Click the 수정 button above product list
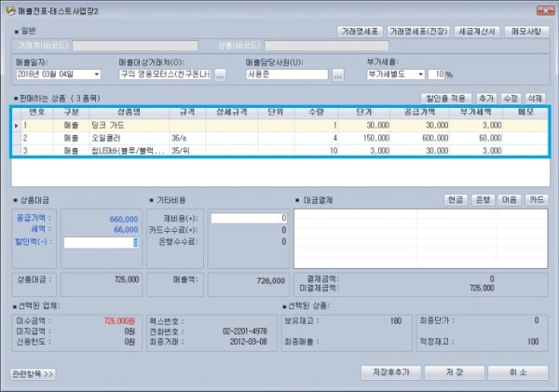Viewport: 559px width, 392px height. pyautogui.click(x=511, y=99)
